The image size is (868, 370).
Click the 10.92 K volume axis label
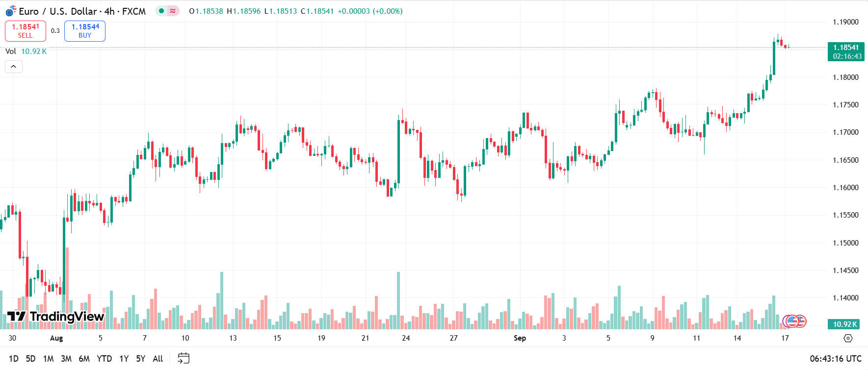coord(845,324)
